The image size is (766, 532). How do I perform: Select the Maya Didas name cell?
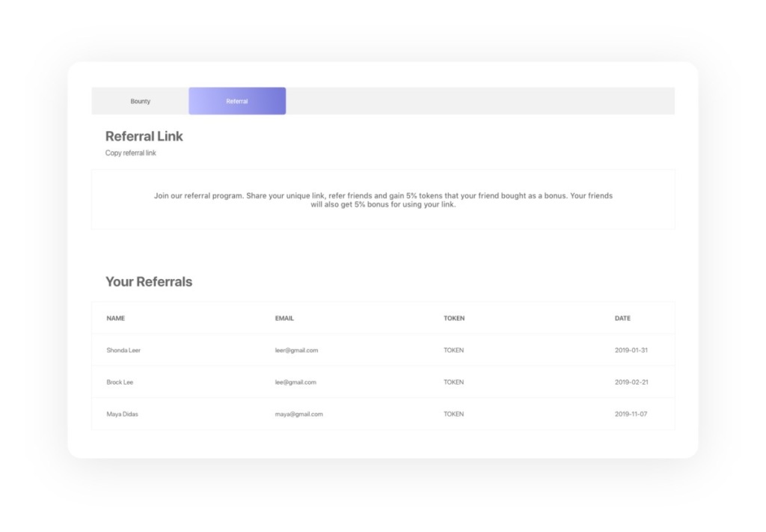click(x=122, y=414)
